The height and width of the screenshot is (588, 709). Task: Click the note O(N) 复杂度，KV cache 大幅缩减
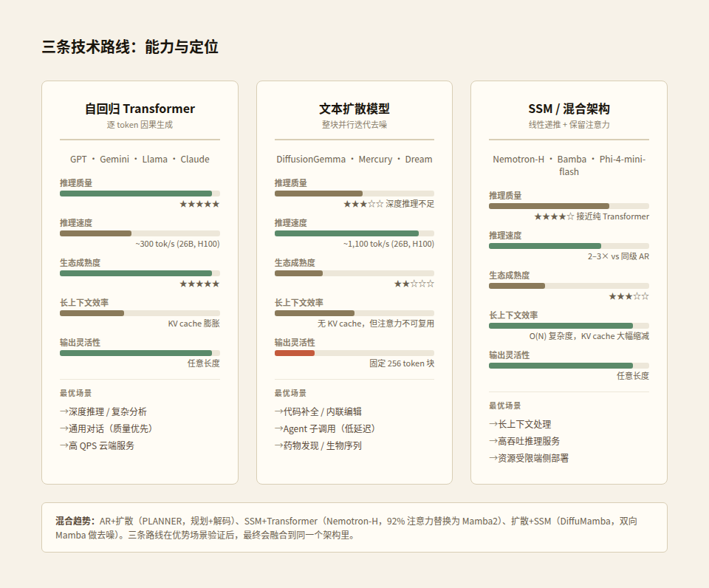[589, 336]
